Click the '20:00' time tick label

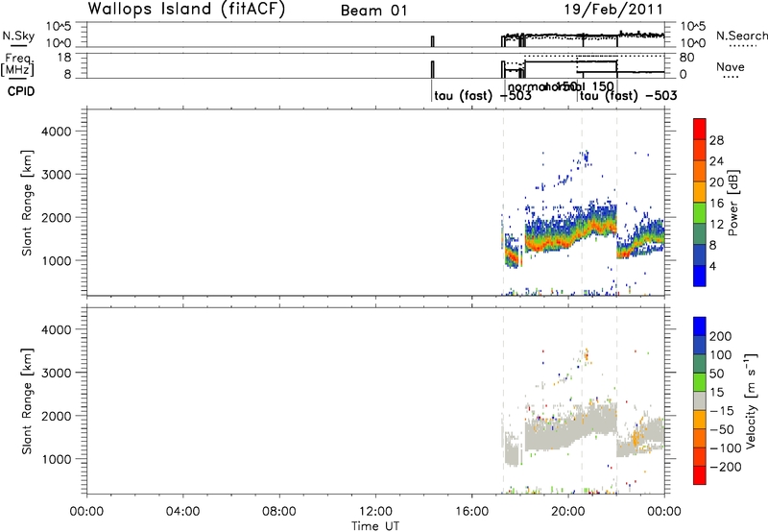point(567,512)
